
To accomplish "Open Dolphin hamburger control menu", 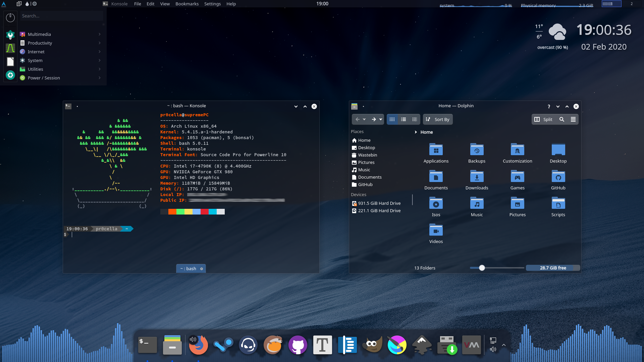I will (573, 119).
